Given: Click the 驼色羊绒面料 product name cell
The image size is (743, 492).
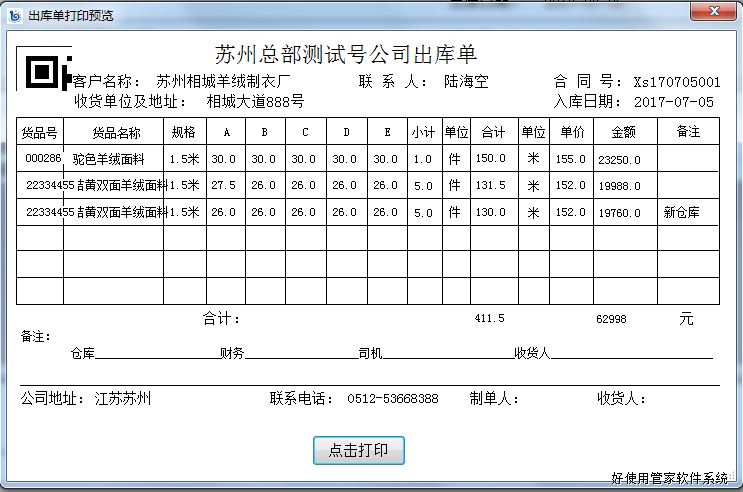Looking at the screenshot, I should click(116, 158).
